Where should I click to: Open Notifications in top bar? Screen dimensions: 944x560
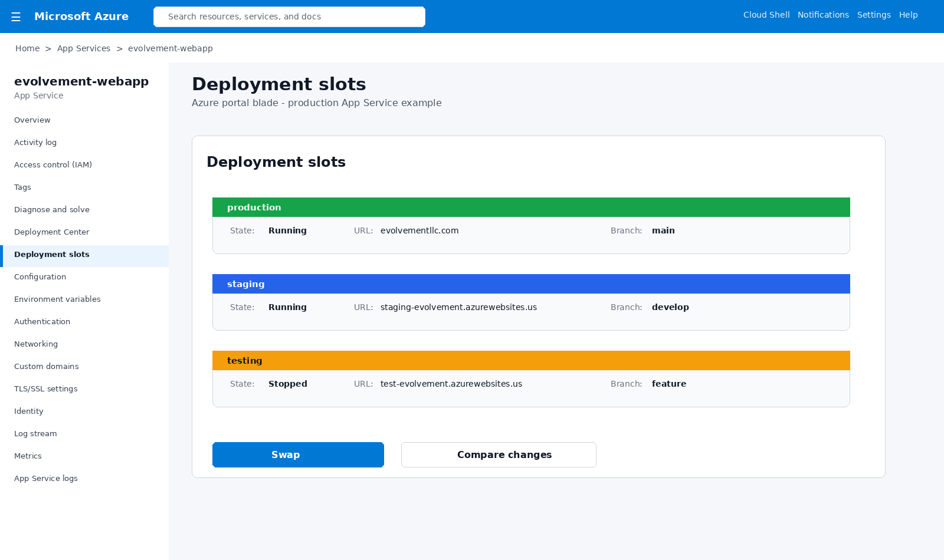[823, 15]
